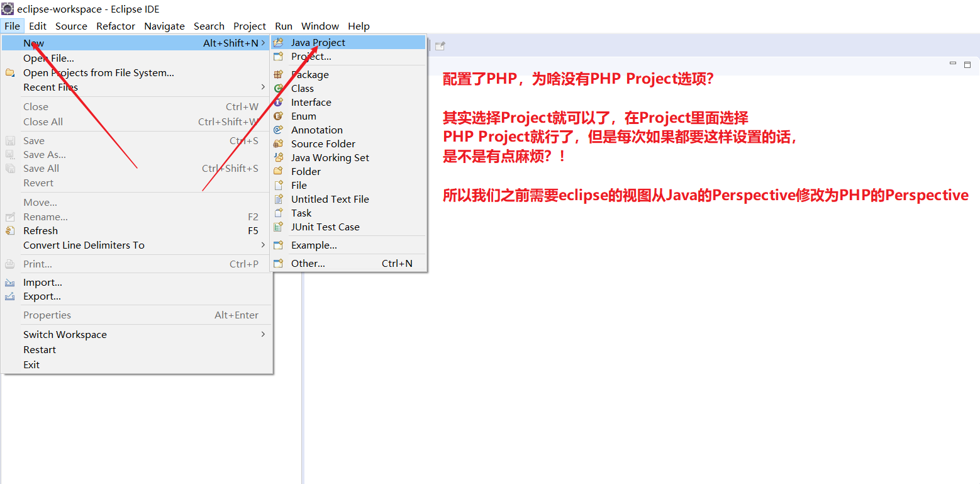Click the yellow Folder icon
The image size is (980, 484).
(278, 171)
